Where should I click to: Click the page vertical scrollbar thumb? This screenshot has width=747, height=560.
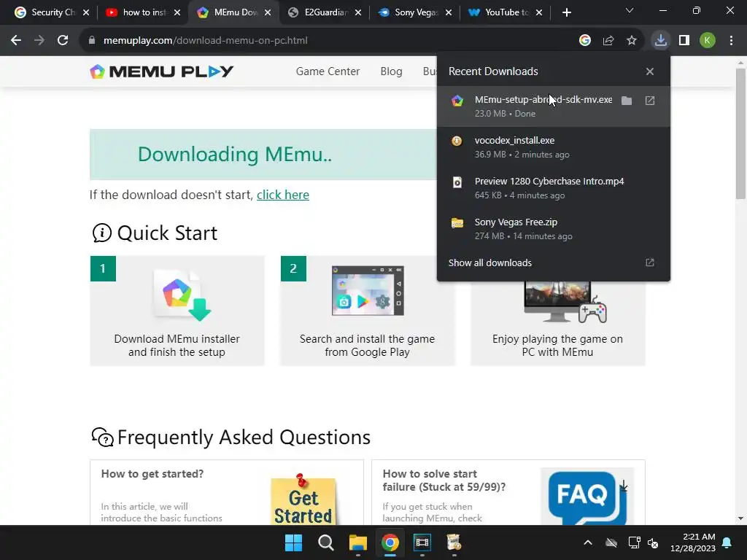(x=741, y=133)
